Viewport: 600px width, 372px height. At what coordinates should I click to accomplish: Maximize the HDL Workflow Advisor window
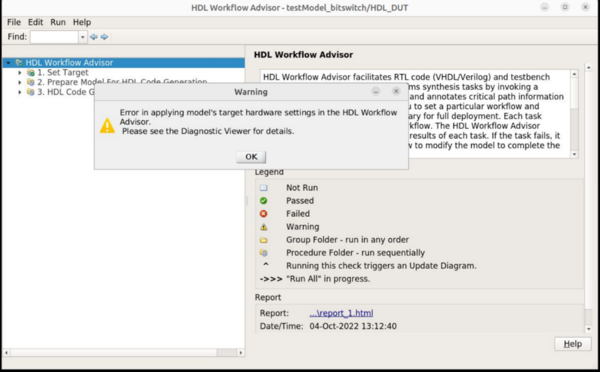click(x=565, y=7)
